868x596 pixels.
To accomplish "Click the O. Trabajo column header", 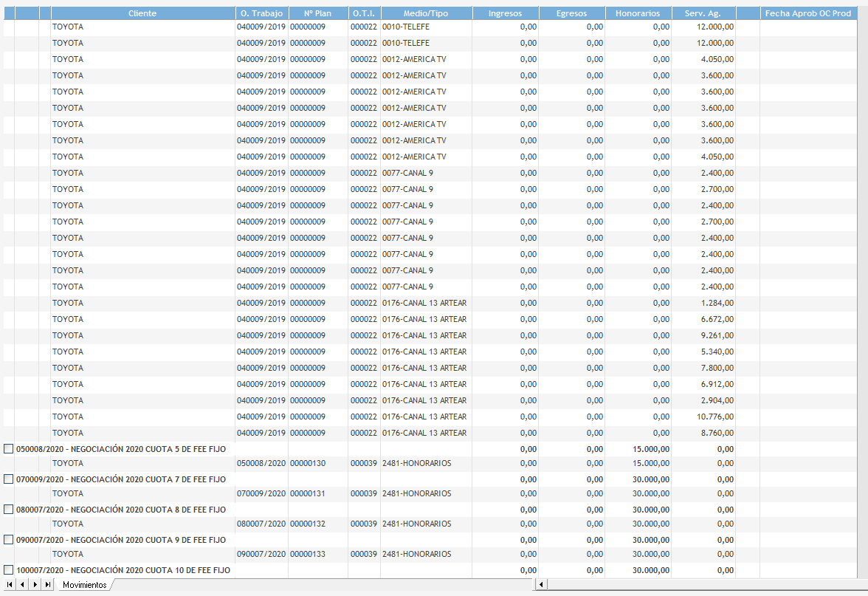I will pyautogui.click(x=261, y=13).
